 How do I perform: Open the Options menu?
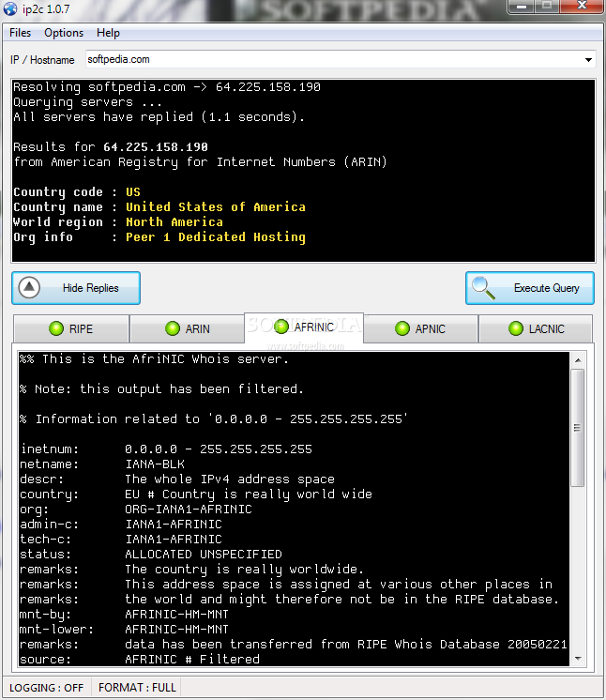64,33
